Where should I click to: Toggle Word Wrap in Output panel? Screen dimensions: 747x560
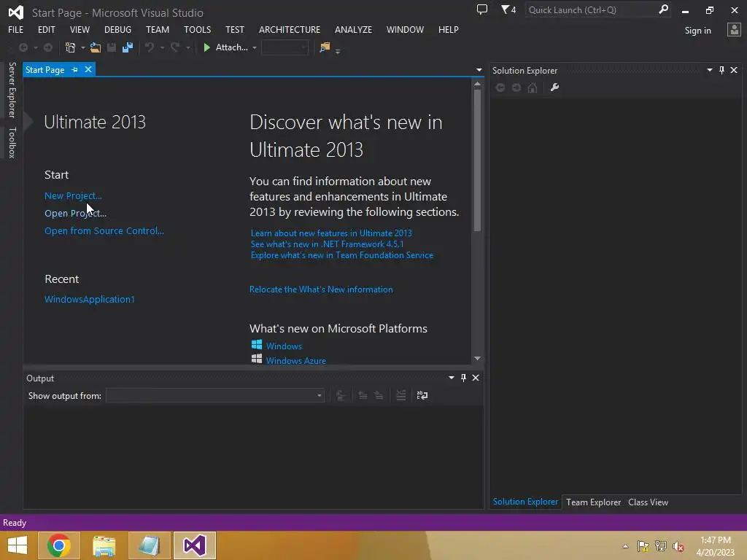point(422,396)
